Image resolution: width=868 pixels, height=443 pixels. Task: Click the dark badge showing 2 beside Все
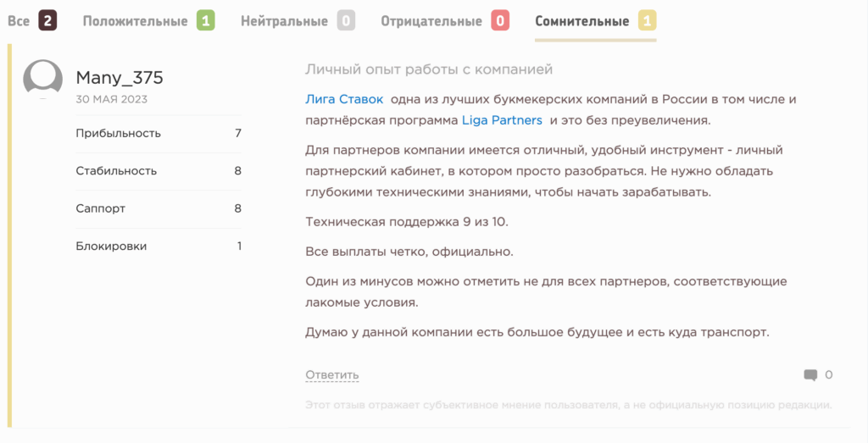click(x=47, y=20)
